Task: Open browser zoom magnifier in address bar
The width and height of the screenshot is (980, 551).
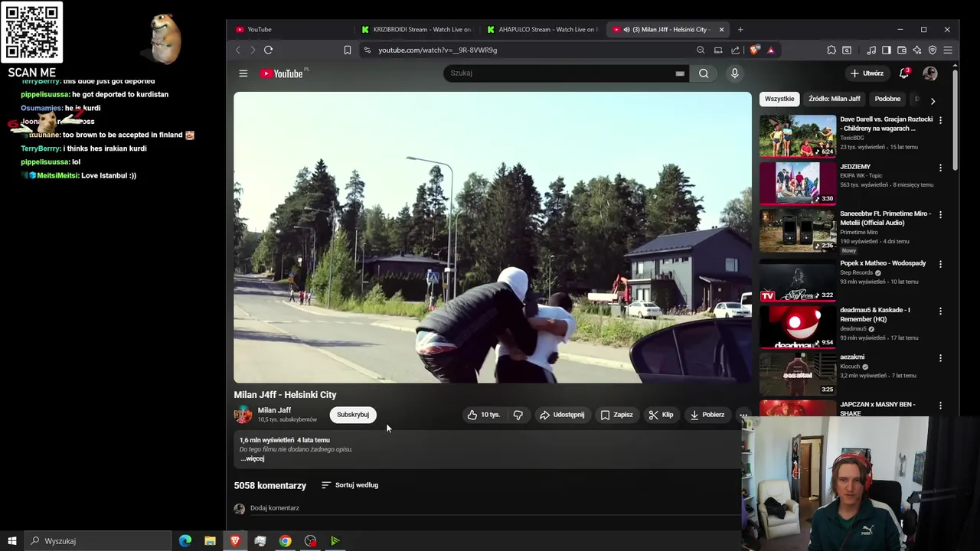Action: tap(701, 50)
